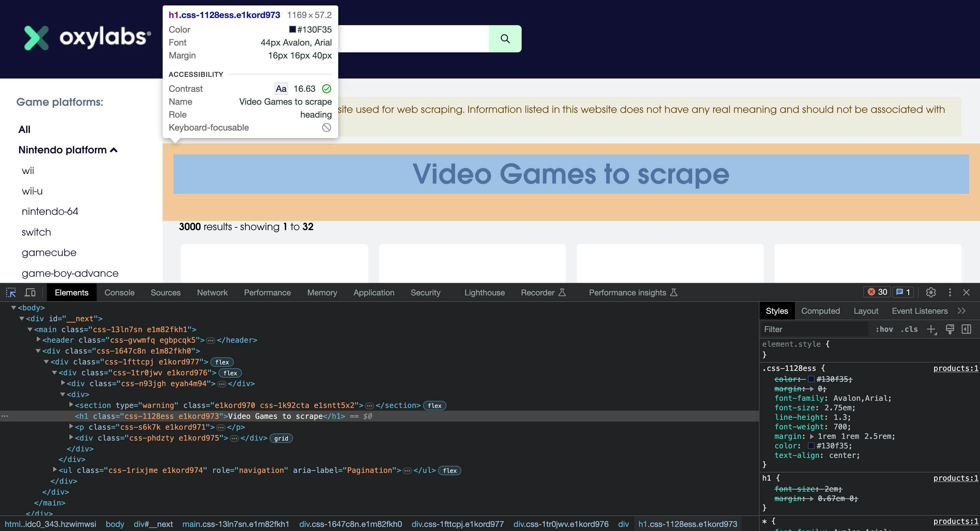Screen dimensions: 980x531
Task: Show more Styles pane tabs chevron
Action: pyautogui.click(x=961, y=311)
